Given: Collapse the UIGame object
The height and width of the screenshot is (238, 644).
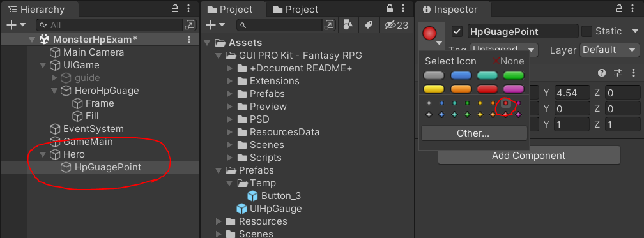Looking at the screenshot, I should click(43, 65).
